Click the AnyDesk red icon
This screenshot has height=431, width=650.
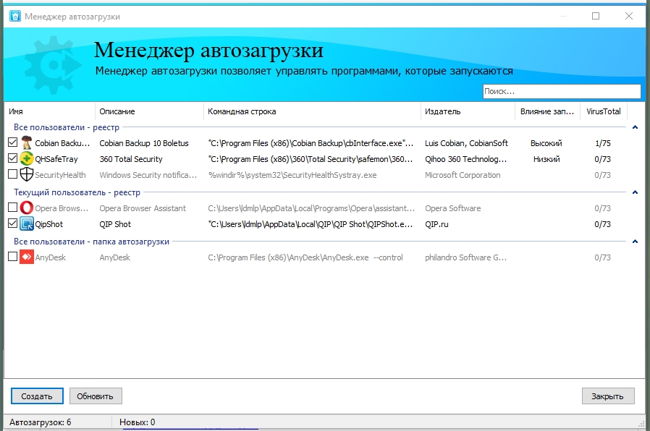tap(27, 257)
